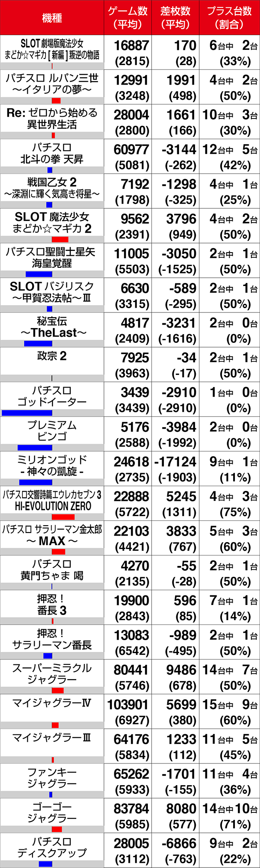The width and height of the screenshot is (260, 868).
Task: Click the プラス台数(割合) column header
Action: coord(229,18)
